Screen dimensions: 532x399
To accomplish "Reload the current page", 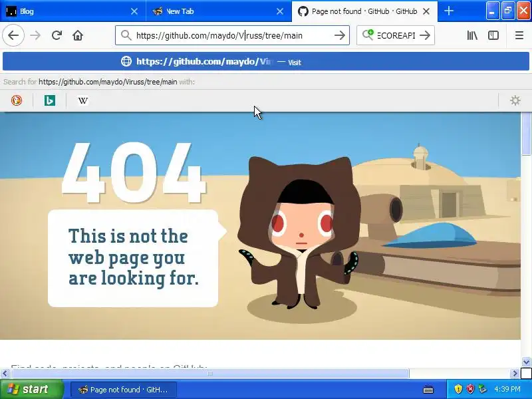I will (x=57, y=35).
